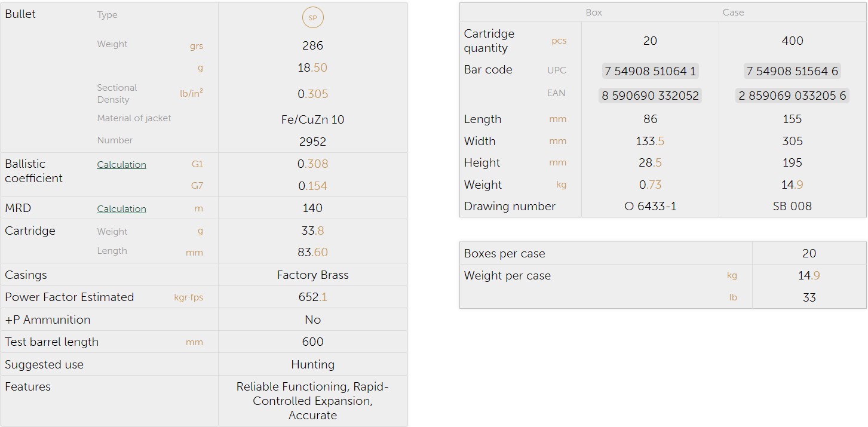Click the Boxes per case label

(504, 253)
